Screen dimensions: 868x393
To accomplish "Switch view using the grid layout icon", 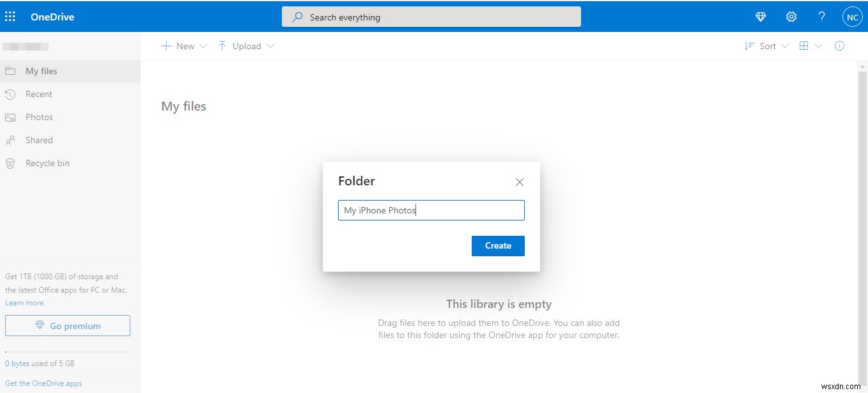I will point(804,45).
